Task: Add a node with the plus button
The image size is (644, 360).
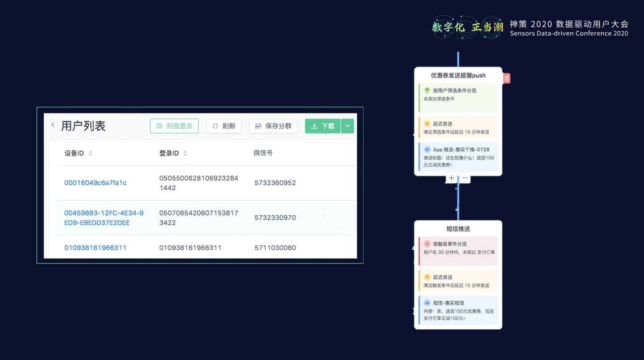Action: pyautogui.click(x=451, y=178)
